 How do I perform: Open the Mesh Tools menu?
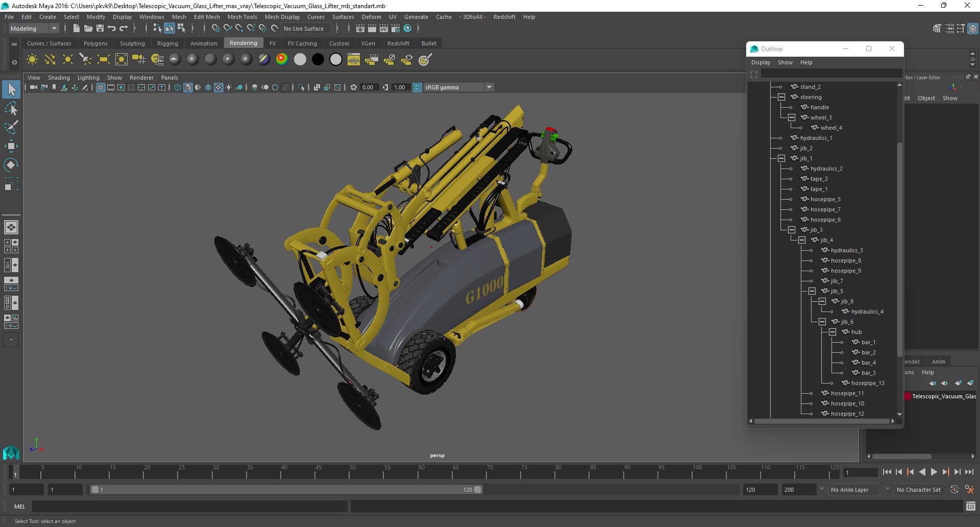point(242,17)
